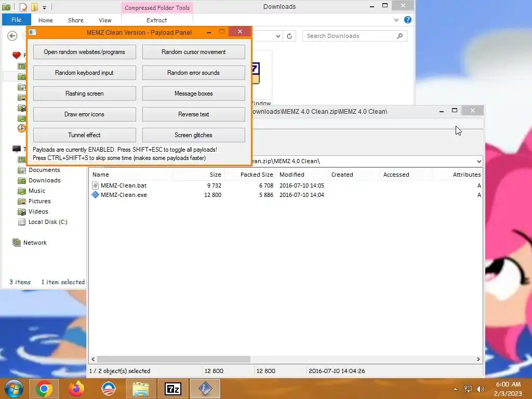This screenshot has width=532, height=399.
Task: Toggle Random error sounds payload
Action: coord(193,73)
